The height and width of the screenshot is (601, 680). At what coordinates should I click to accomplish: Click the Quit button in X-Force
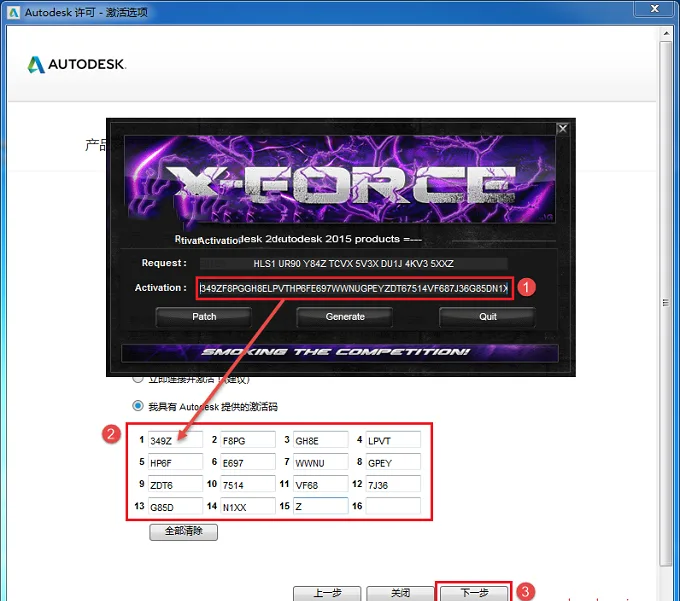pyautogui.click(x=487, y=317)
